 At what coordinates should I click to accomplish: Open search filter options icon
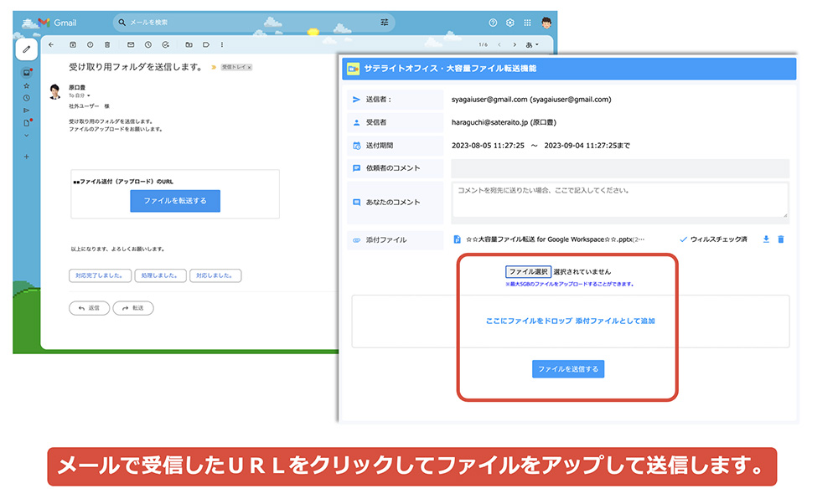(x=385, y=23)
